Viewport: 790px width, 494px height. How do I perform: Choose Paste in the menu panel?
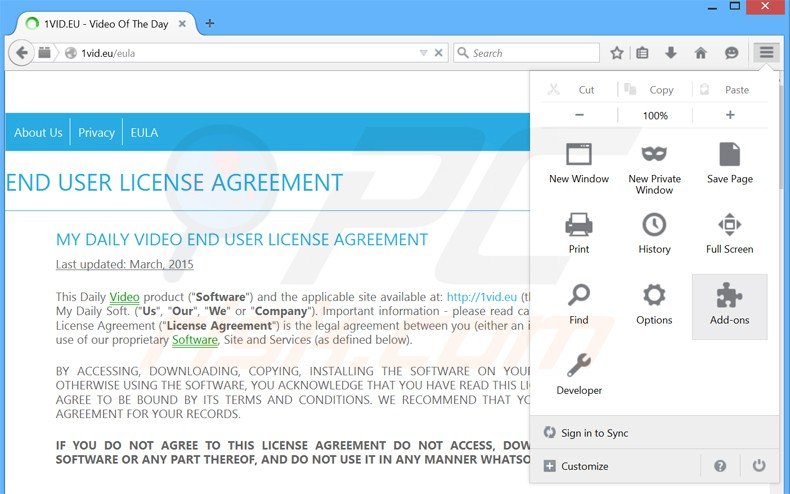pyautogui.click(x=730, y=90)
